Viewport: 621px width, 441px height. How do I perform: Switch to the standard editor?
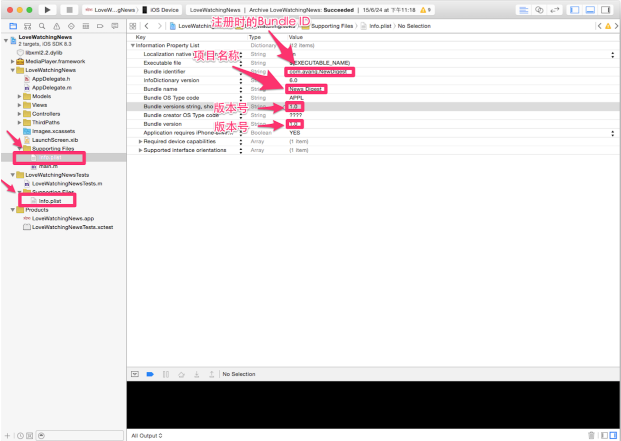(524, 10)
